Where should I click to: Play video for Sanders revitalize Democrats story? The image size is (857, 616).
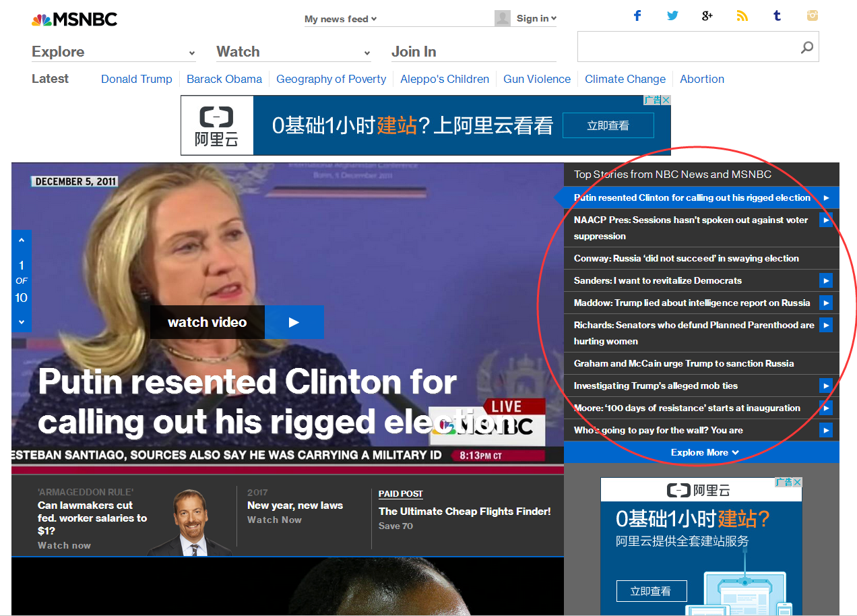(825, 280)
